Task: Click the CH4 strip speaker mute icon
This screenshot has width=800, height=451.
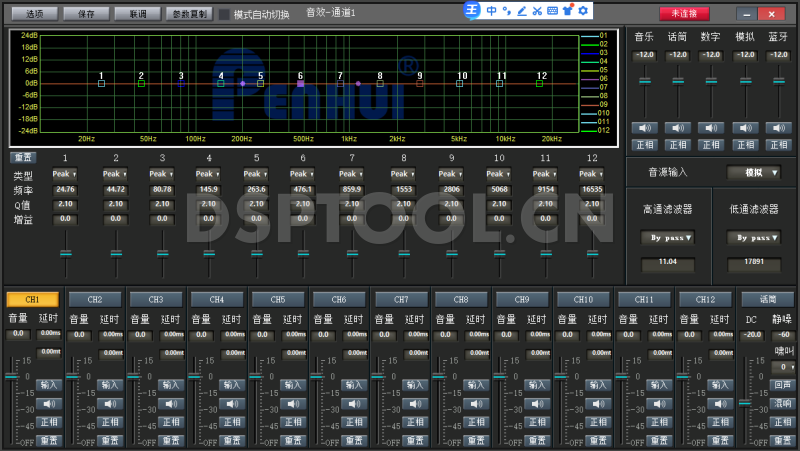Action: [232, 404]
